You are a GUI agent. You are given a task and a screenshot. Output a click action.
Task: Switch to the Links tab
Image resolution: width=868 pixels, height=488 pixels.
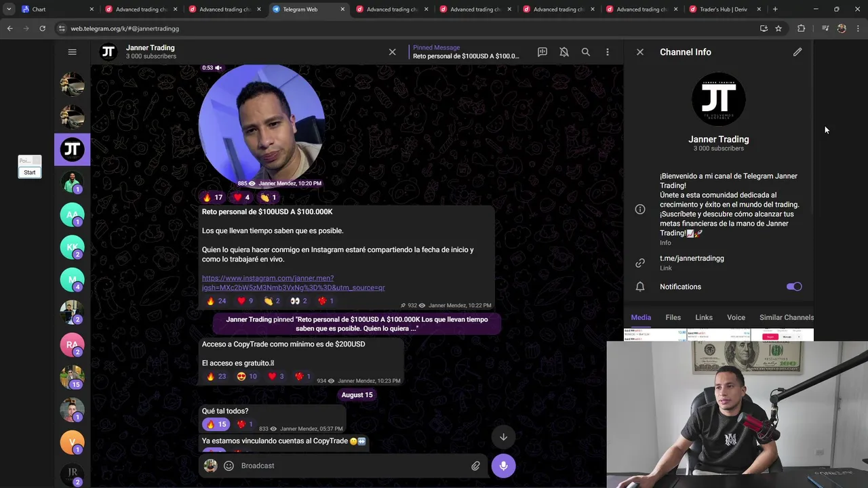[x=704, y=317]
